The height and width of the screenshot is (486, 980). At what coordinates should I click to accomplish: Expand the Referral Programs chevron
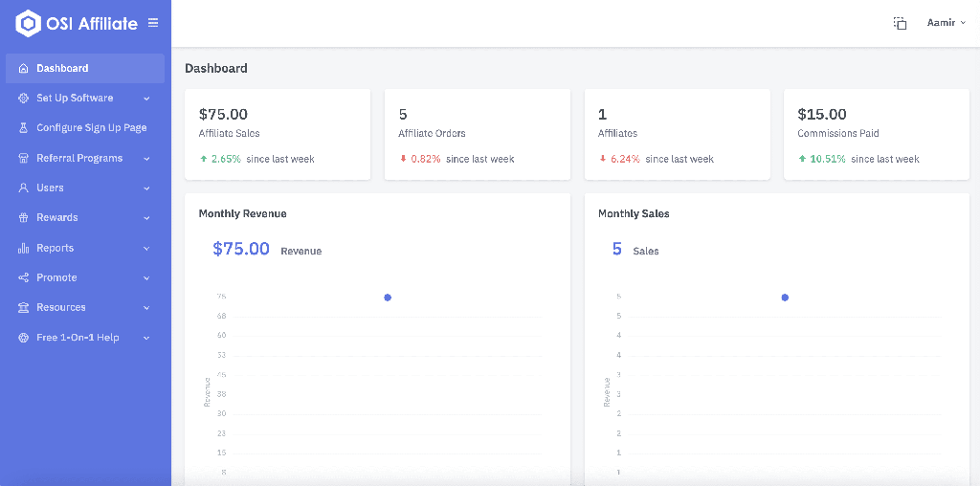click(x=146, y=159)
